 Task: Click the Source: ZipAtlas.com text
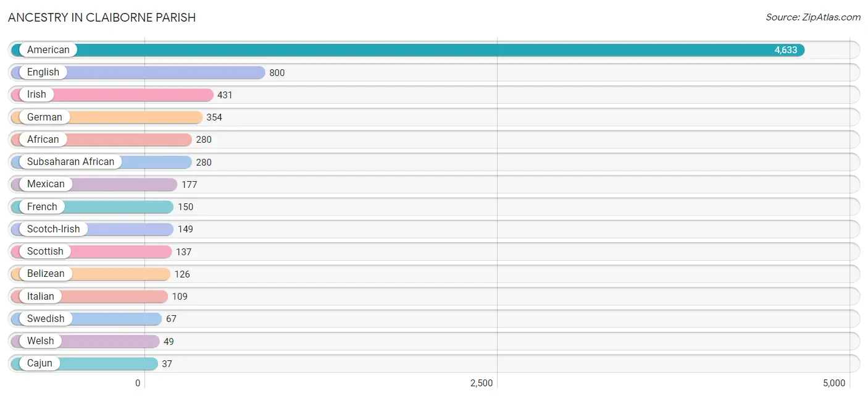point(813,17)
